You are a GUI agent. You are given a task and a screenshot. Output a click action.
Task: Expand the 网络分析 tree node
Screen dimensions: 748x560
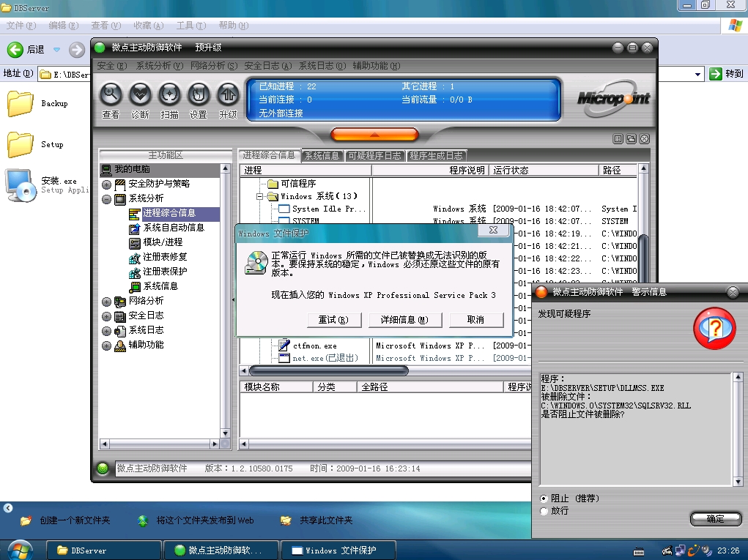[x=106, y=302]
